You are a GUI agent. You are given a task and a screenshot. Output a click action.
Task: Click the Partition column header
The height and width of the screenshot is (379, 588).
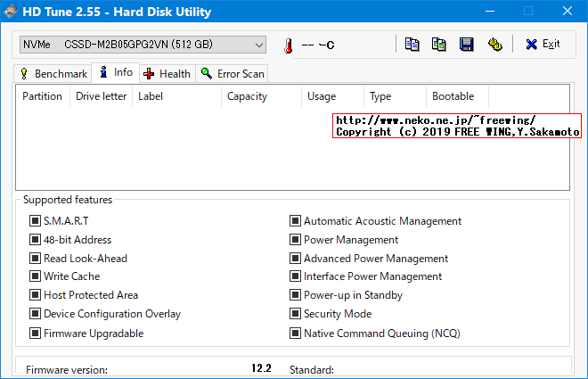(42, 96)
